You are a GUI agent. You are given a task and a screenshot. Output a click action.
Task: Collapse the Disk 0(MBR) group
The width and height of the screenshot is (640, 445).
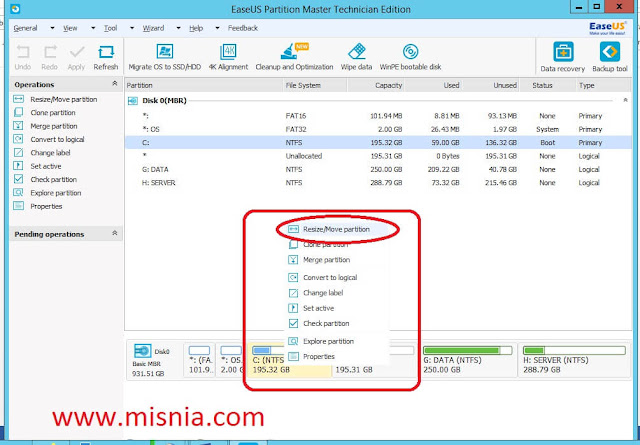point(625,100)
